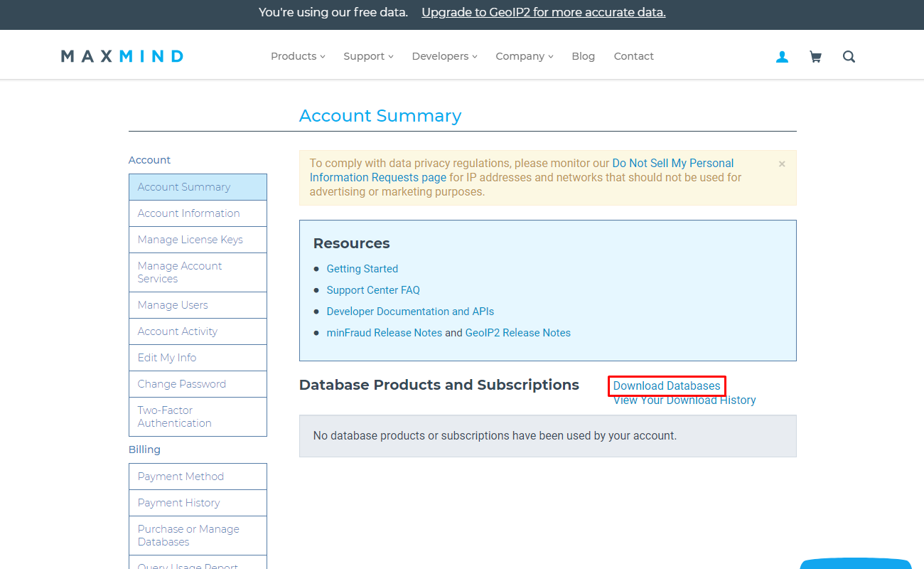Expand the Company dropdown menu

(x=524, y=56)
